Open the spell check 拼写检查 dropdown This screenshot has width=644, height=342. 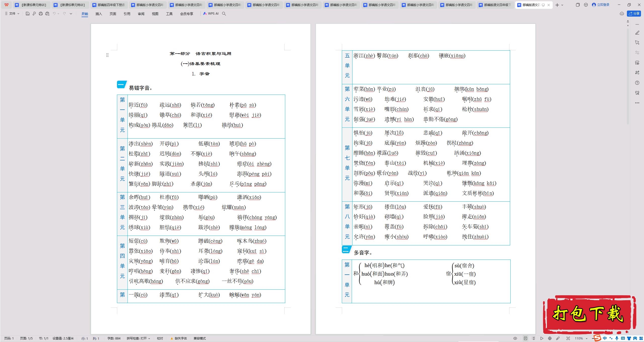(138, 338)
